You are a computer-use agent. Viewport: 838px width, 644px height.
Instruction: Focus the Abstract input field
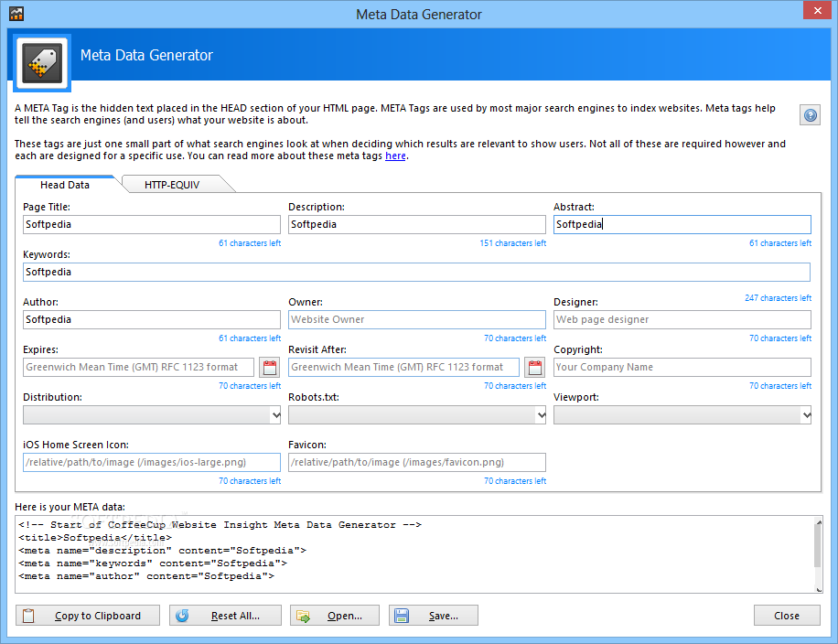tap(682, 224)
